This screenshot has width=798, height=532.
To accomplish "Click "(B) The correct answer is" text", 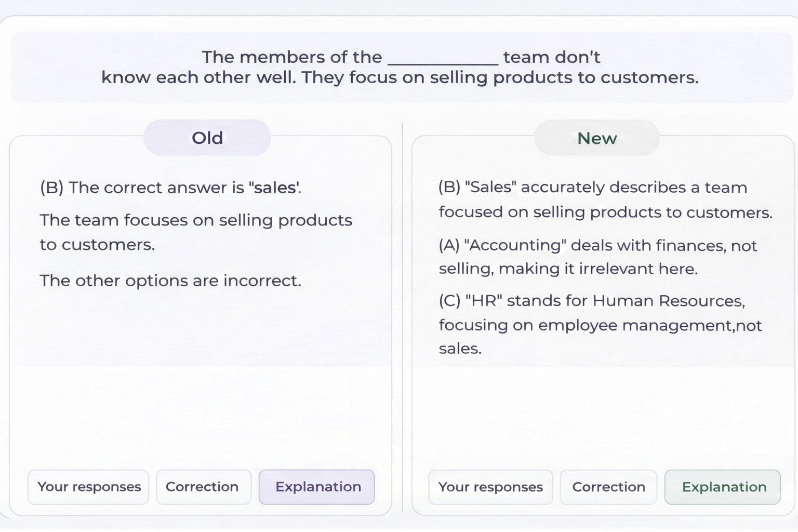I will (x=142, y=188).
